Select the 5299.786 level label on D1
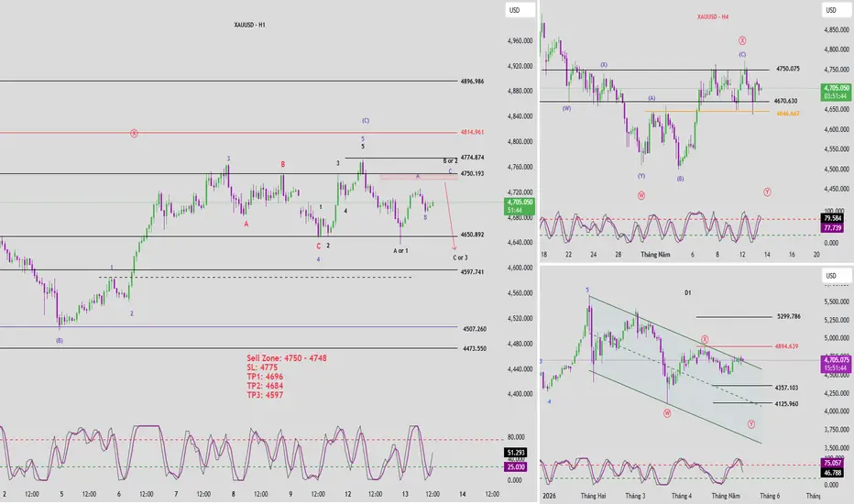 pos(789,316)
